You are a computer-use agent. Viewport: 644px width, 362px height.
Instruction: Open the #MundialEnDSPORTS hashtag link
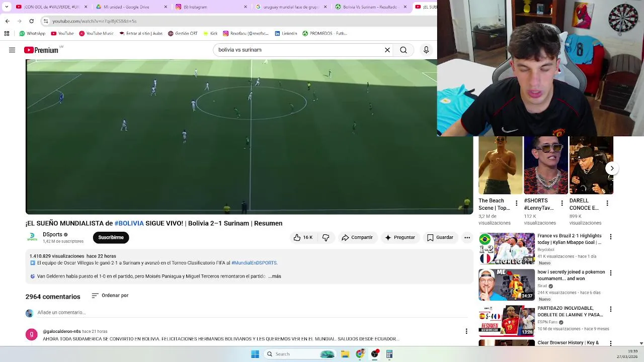click(x=254, y=263)
